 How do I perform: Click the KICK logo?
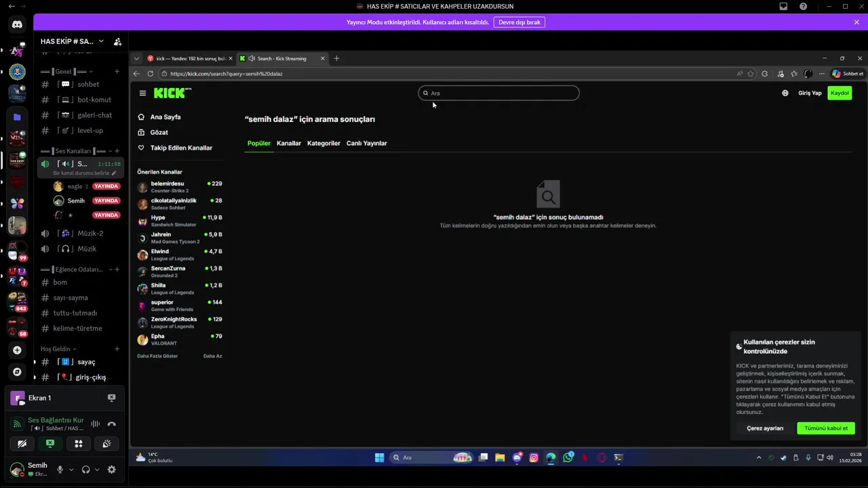coord(172,93)
